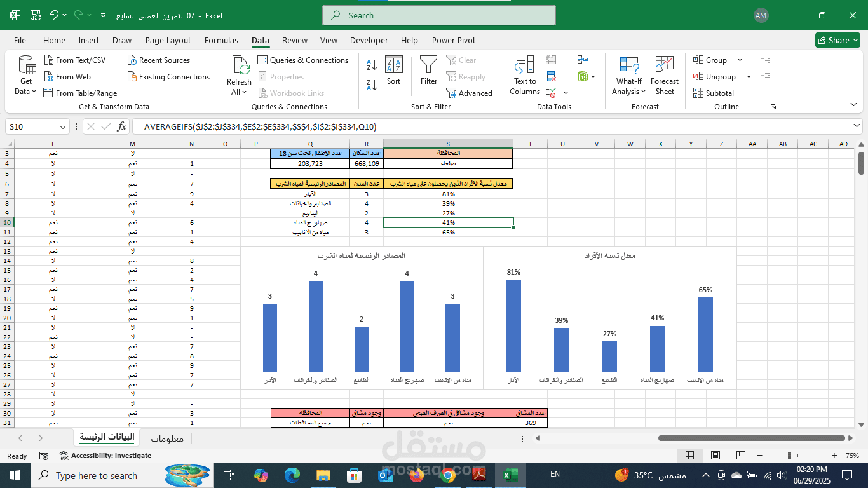Image resolution: width=868 pixels, height=488 pixels.
Task: Click the Consolidate icon
Action: 582,60
